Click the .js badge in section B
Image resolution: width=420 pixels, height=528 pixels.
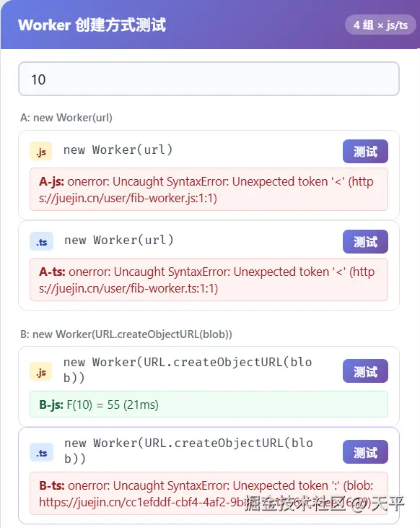pyautogui.click(x=40, y=372)
